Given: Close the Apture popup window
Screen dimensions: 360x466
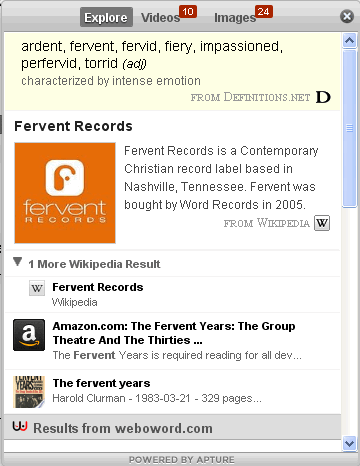Looking at the screenshot, I should 347,16.
